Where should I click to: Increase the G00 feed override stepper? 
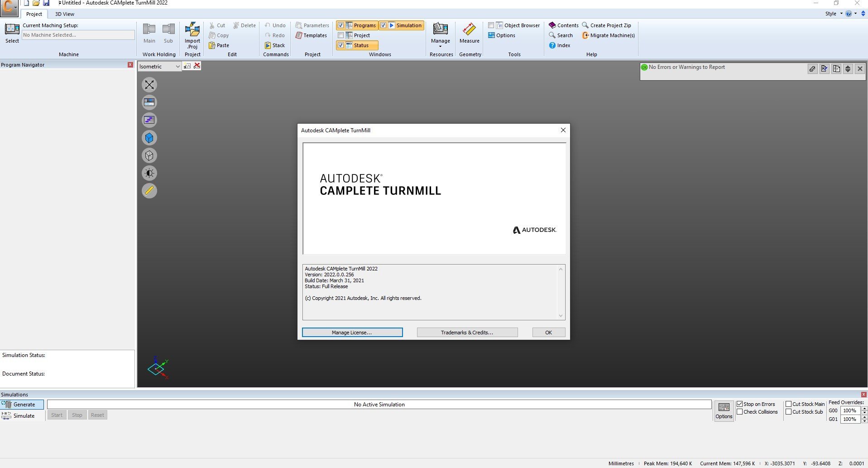[x=865, y=409]
